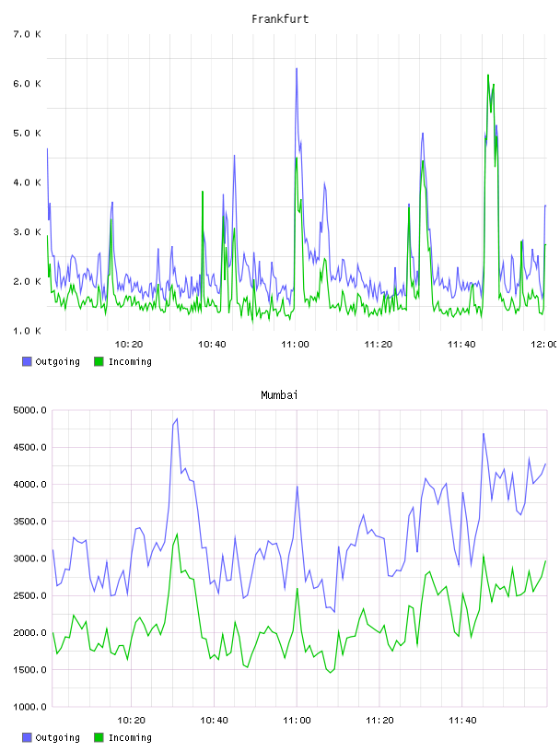Click the 11:40 time label on Frankfurt chart
560x752 pixels.
click(461, 344)
